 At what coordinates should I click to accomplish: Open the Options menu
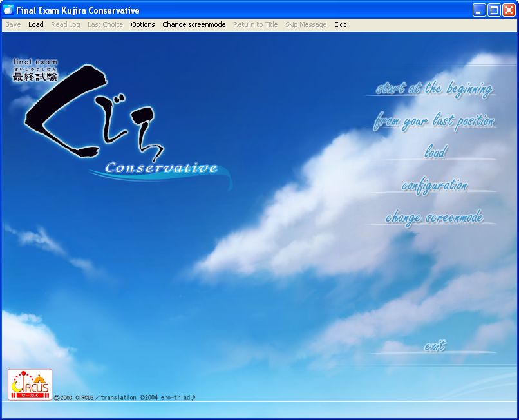(143, 24)
